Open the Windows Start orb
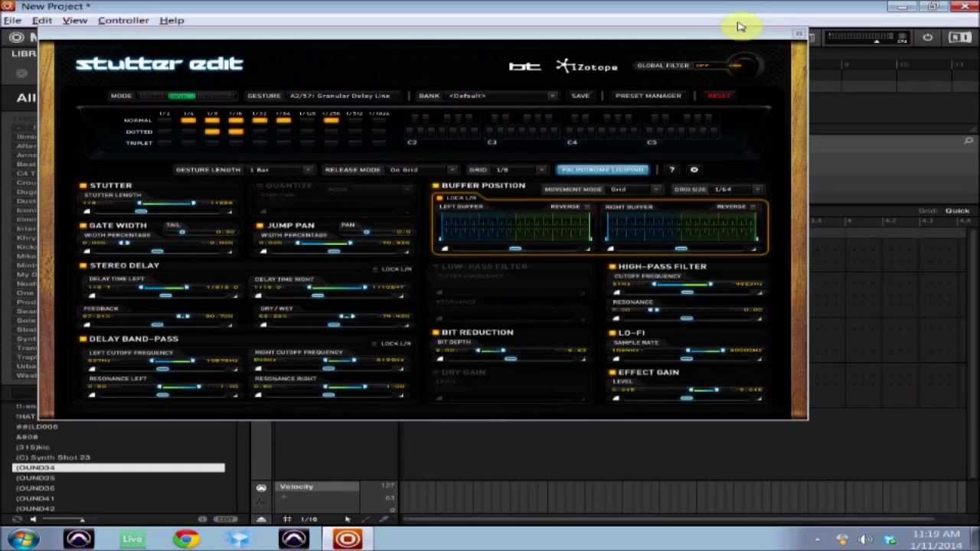This screenshot has height=551, width=980. coord(24,540)
